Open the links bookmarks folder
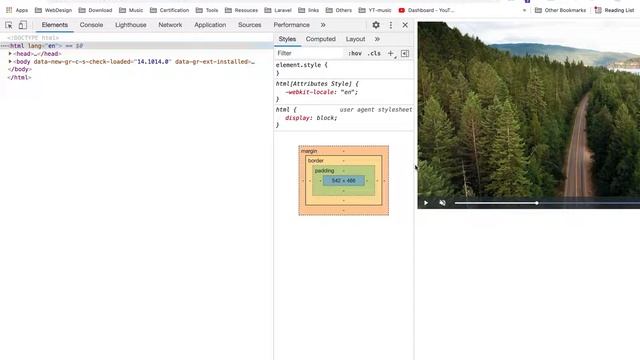The image size is (640, 360). point(309,10)
